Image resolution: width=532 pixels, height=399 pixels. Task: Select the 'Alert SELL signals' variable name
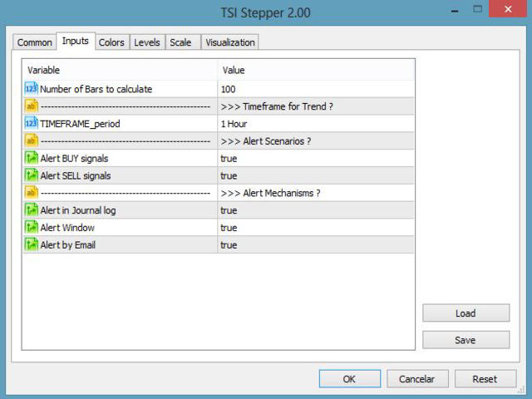click(x=76, y=175)
